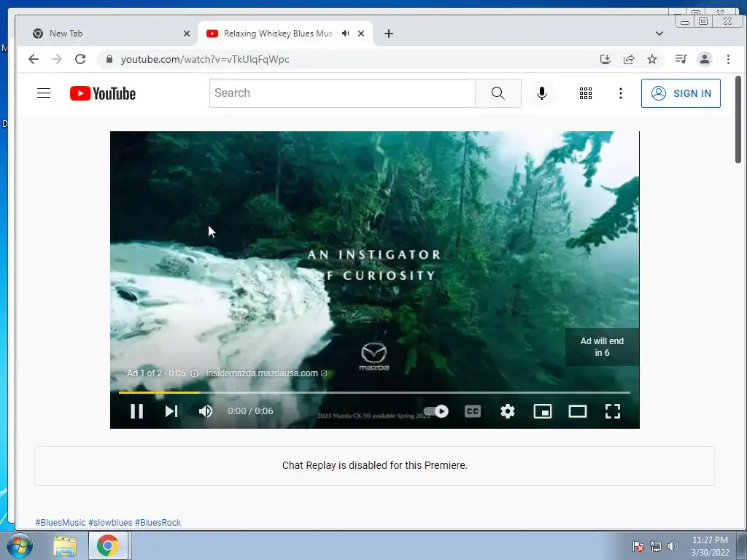Screen dimensions: 747x560
Task: Click Mazda logo in the ad
Action: point(374,356)
